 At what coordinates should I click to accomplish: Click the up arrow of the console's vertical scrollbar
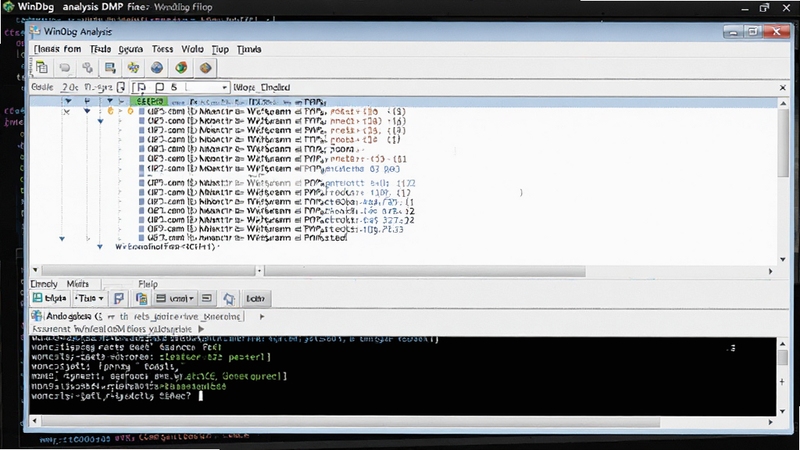point(782,343)
